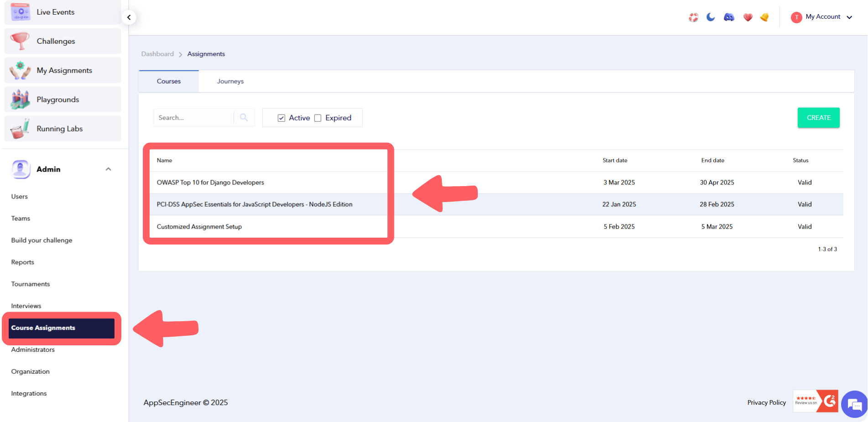This screenshot has height=422, width=868.
Task: Open notifications bell icon
Action: click(x=764, y=17)
